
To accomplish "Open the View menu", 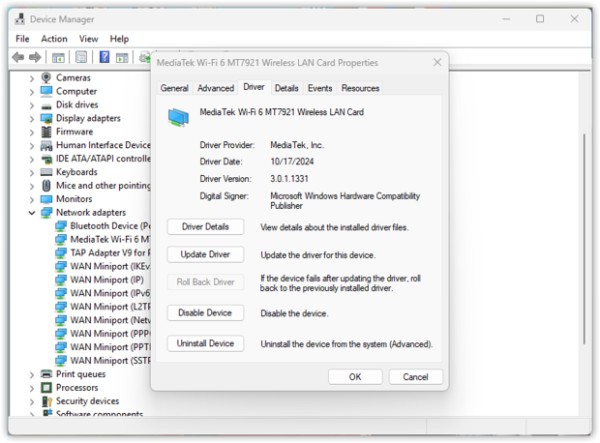I will [88, 39].
